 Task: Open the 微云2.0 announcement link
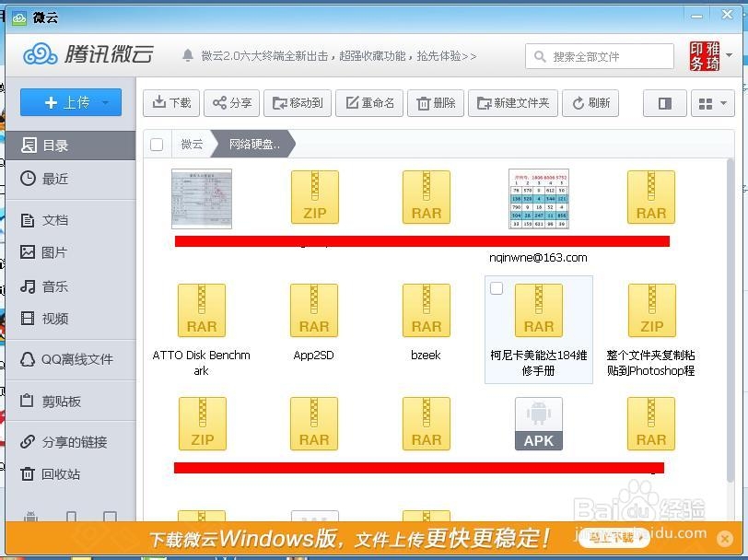[339, 56]
